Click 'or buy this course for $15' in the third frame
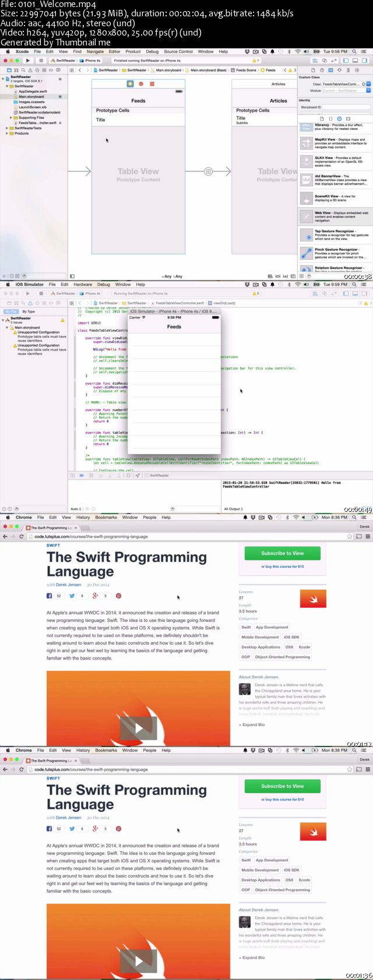Viewport: 373px width, 980px height. [x=282, y=567]
